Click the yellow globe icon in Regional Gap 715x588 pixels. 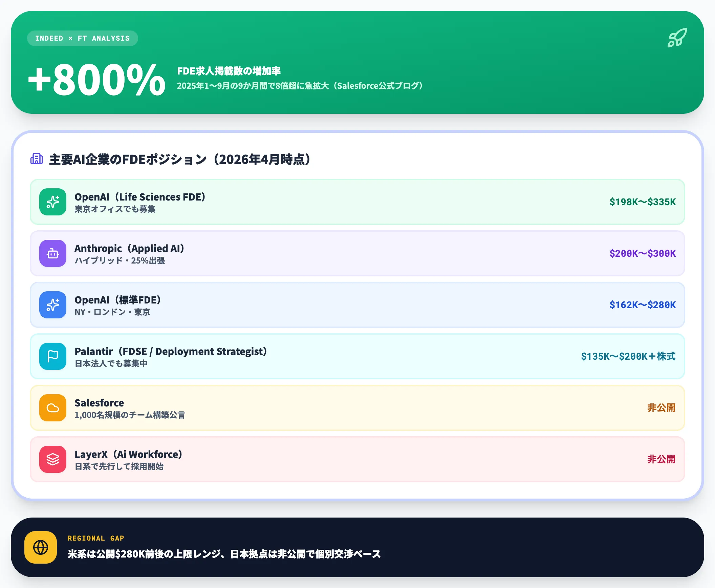pos(41,547)
